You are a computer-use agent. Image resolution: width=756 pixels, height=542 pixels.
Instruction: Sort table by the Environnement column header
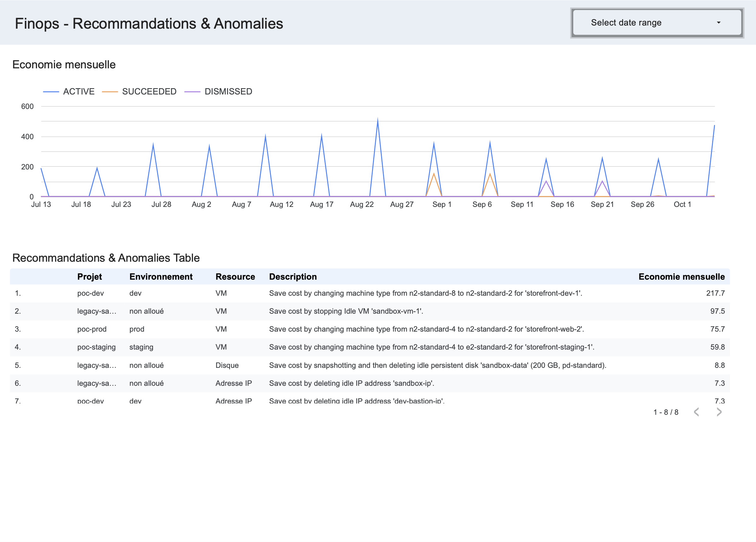pos(161,277)
